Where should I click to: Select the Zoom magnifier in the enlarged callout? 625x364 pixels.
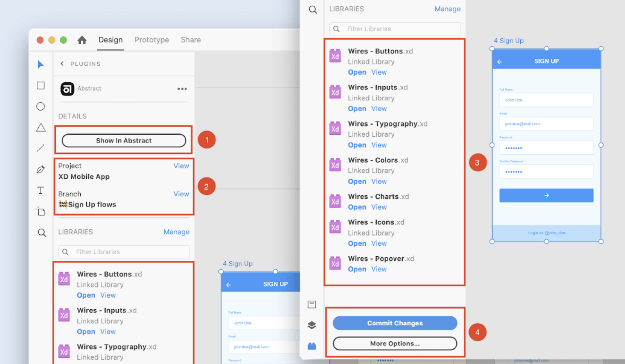pyautogui.click(x=313, y=9)
